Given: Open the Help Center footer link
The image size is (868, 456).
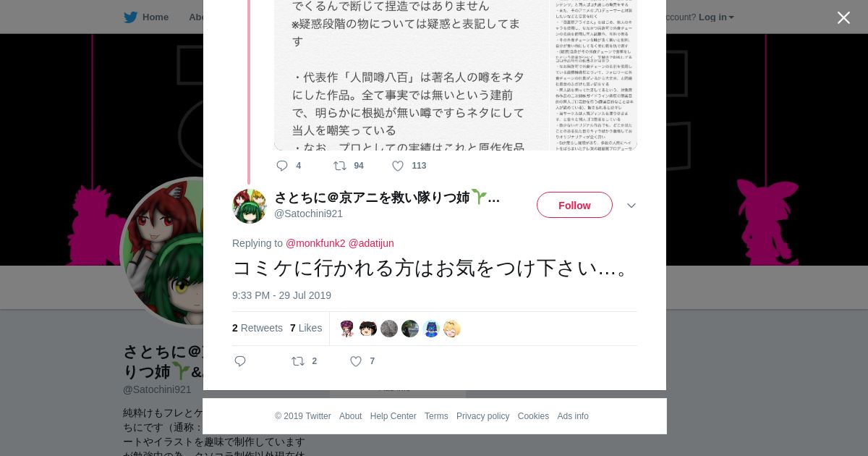Looking at the screenshot, I should point(393,416).
